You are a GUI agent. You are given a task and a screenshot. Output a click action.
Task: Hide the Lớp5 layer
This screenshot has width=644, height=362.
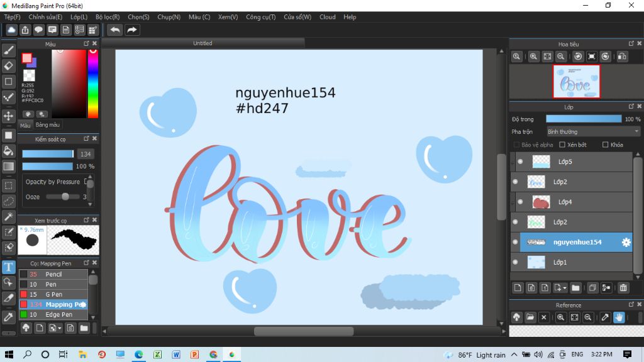[x=520, y=162]
